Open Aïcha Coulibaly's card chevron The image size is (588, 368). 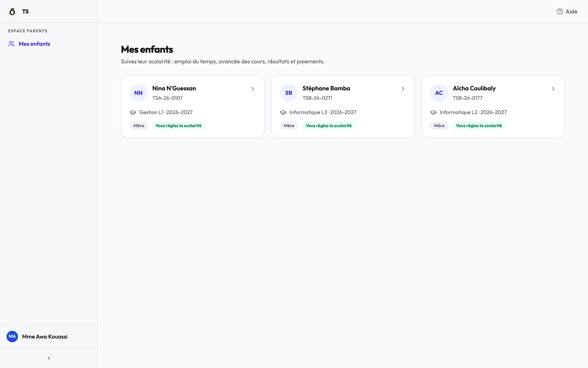[553, 89]
